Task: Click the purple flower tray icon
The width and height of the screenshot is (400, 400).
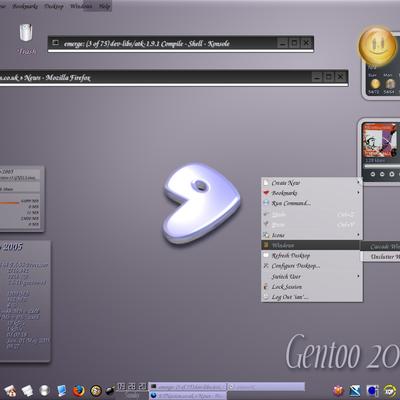Action: click(338, 390)
